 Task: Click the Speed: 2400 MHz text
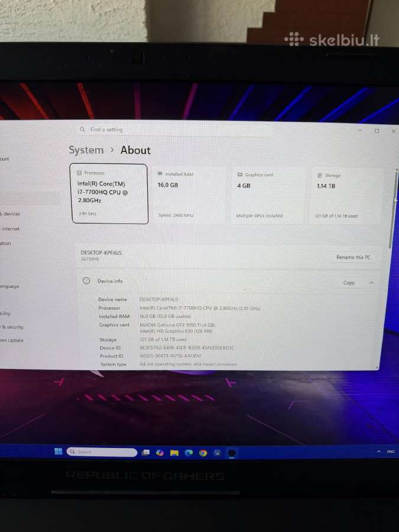[176, 215]
